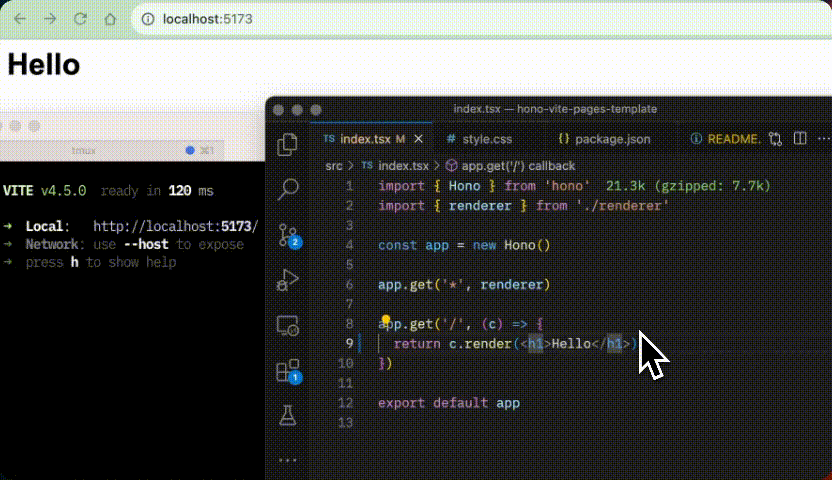This screenshot has height=480, width=832.
Task: View site information icon in address bar
Action: (x=148, y=19)
